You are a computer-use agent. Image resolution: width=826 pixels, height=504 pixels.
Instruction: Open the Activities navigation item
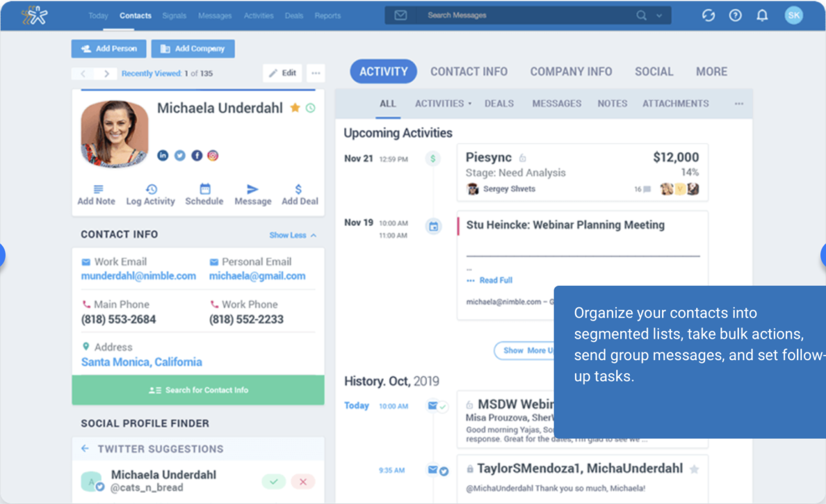coord(259,15)
